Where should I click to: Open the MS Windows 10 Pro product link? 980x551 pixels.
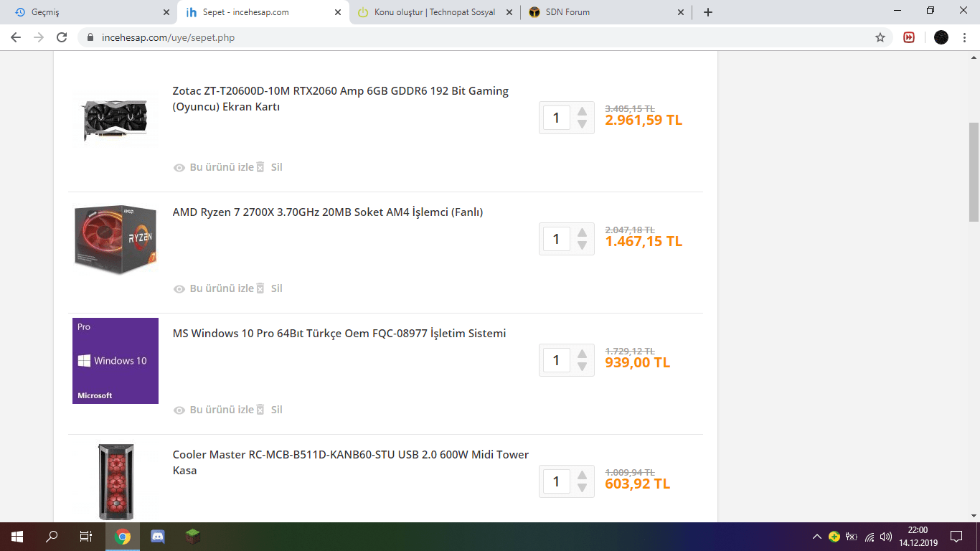339,334
